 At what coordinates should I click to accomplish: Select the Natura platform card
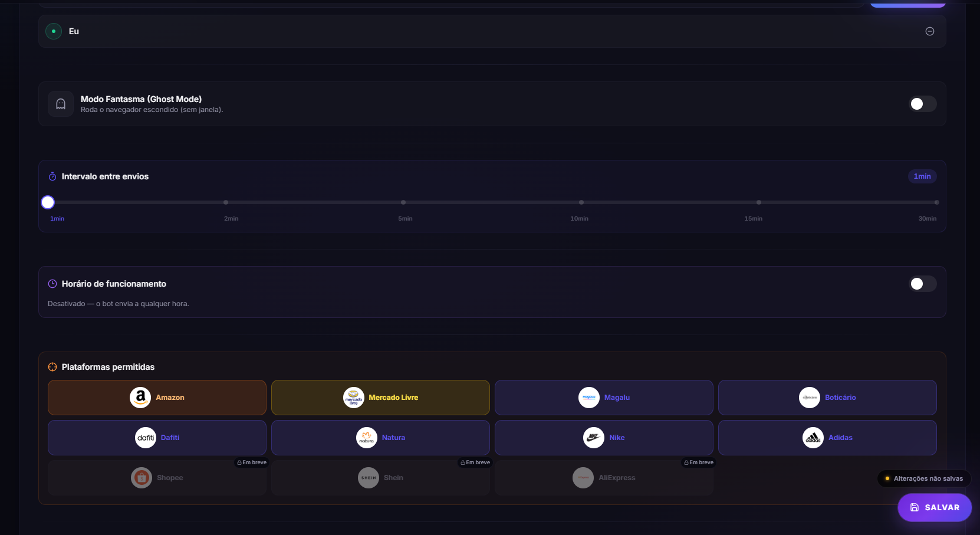tap(380, 438)
